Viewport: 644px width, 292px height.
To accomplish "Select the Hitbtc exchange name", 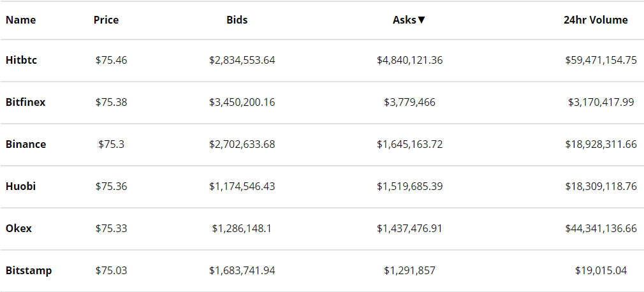I will point(22,60).
